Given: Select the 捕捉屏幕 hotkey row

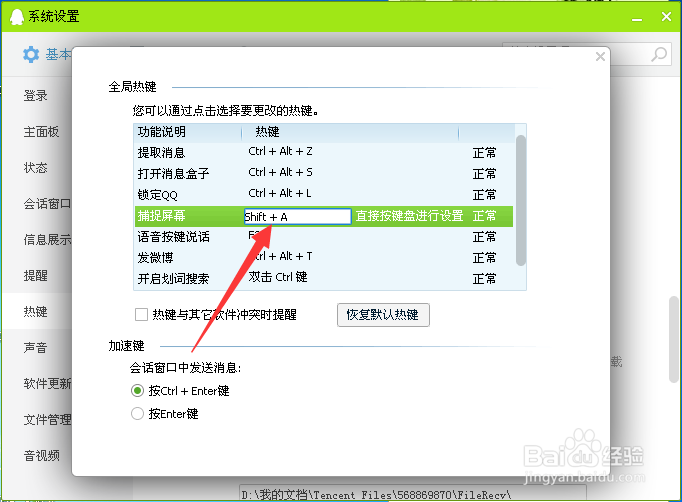Looking at the screenshot, I should [324, 216].
